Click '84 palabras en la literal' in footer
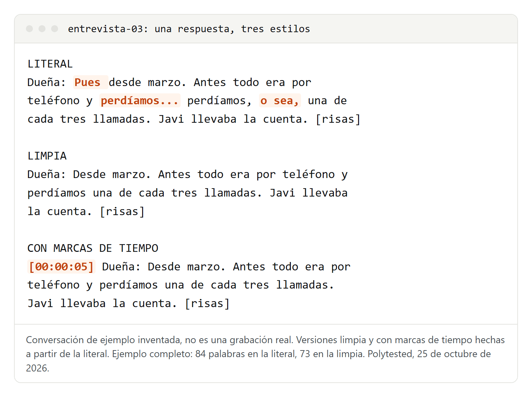 tap(246, 354)
